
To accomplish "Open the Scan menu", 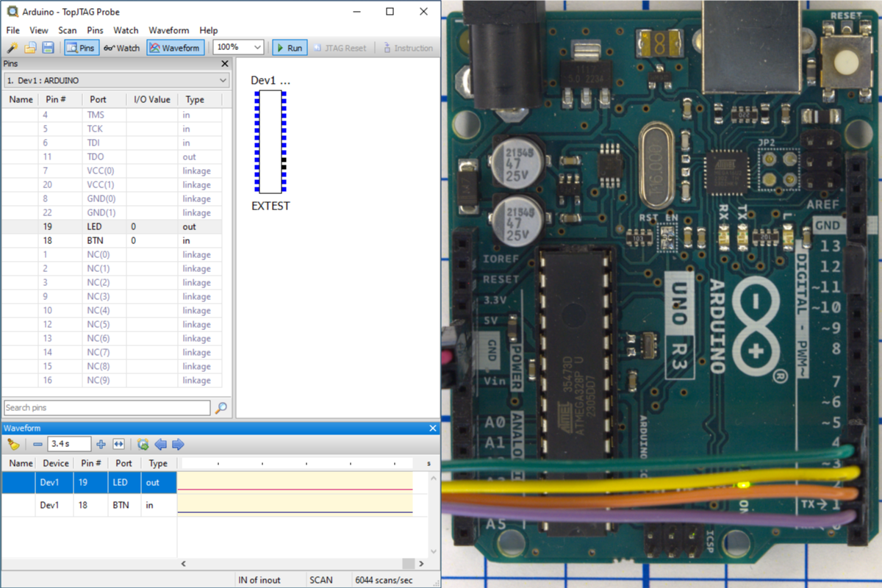I will click(68, 30).
